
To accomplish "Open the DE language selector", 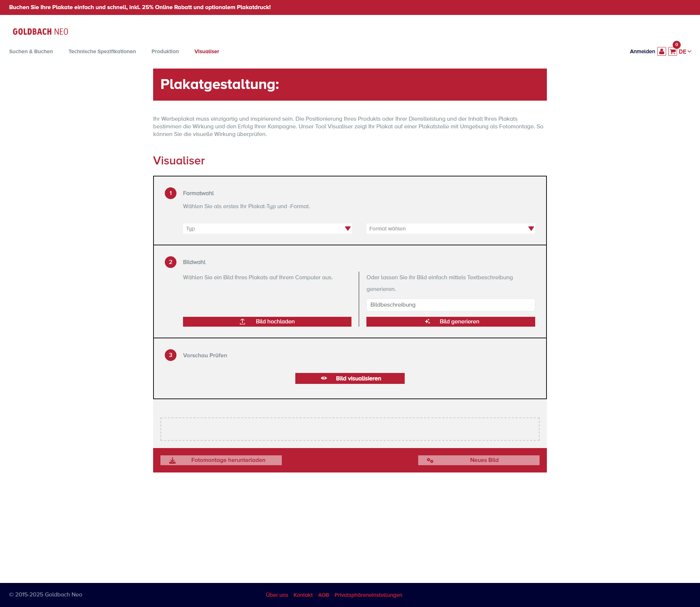I will point(685,52).
